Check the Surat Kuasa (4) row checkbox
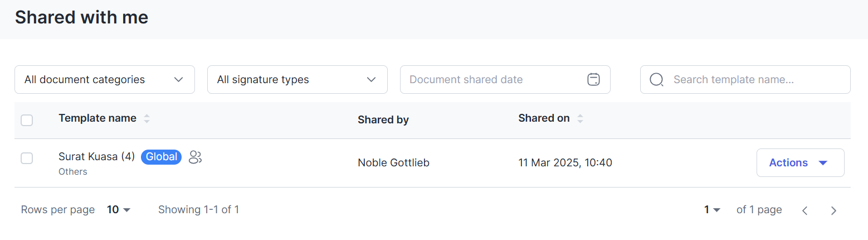Image resolution: width=868 pixels, height=240 pixels. [x=27, y=158]
